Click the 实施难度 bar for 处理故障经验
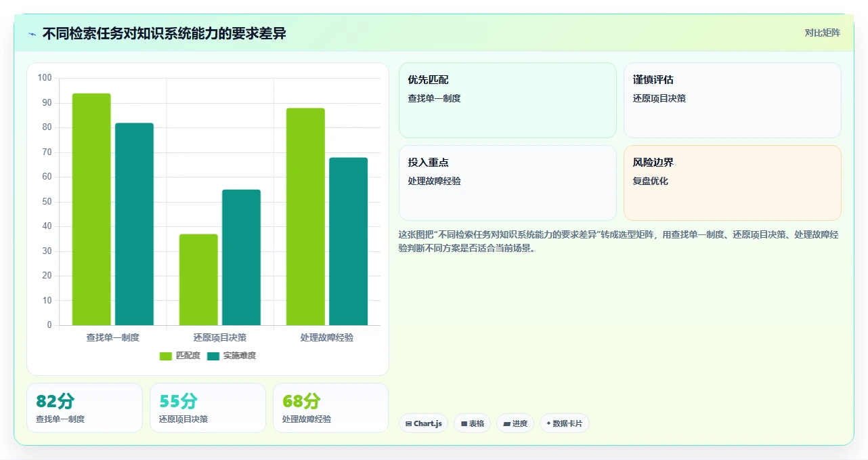 coord(348,242)
